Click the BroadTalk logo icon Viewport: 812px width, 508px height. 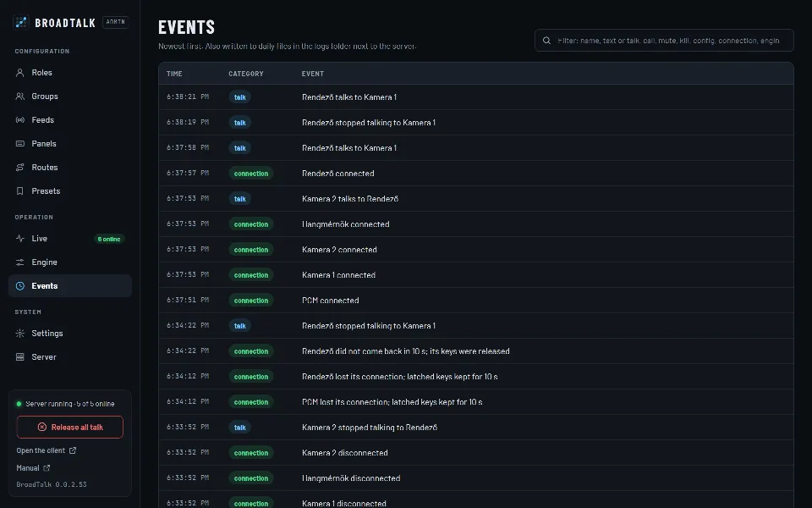(20, 22)
